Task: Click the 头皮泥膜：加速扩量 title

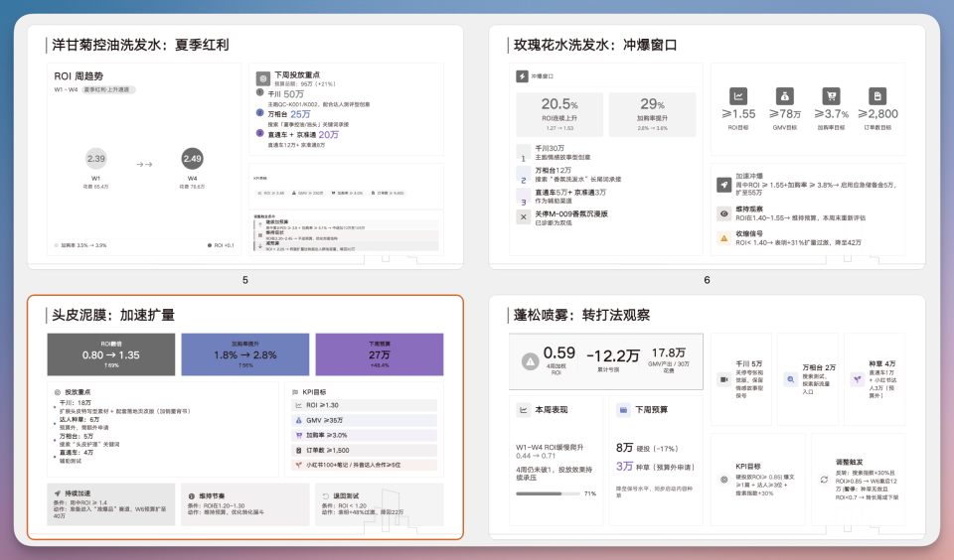Action: click(113, 315)
